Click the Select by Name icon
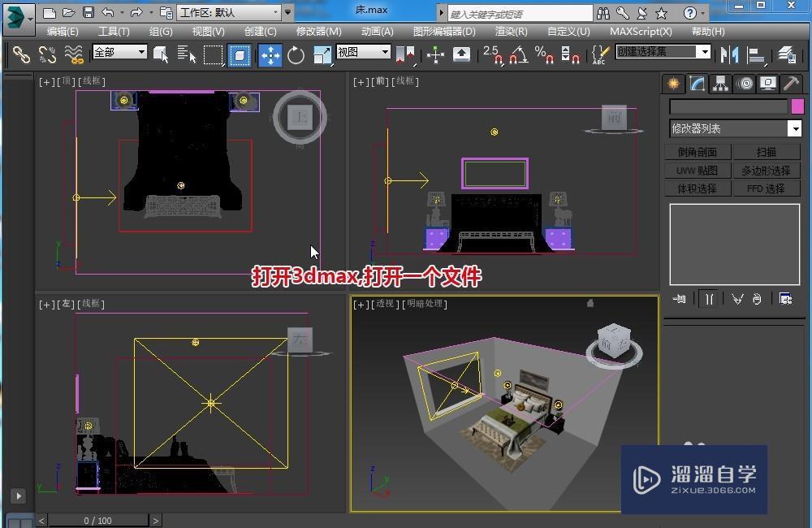812x528 pixels. [x=187, y=54]
